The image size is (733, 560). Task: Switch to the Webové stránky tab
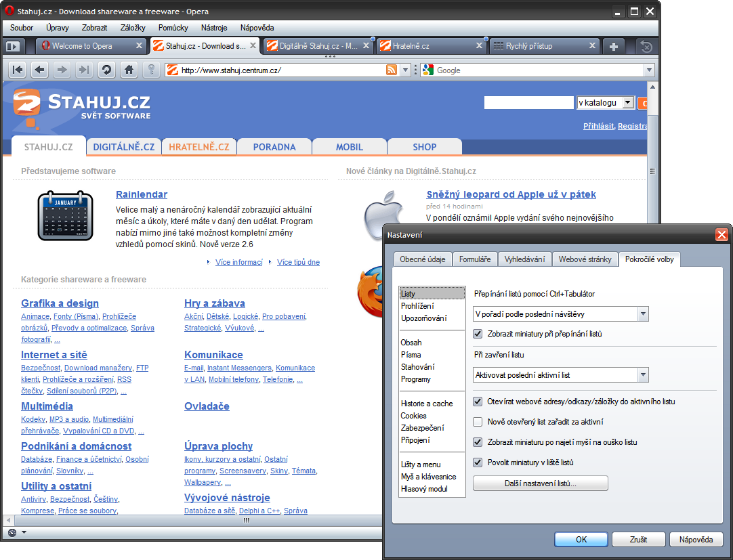click(x=585, y=259)
